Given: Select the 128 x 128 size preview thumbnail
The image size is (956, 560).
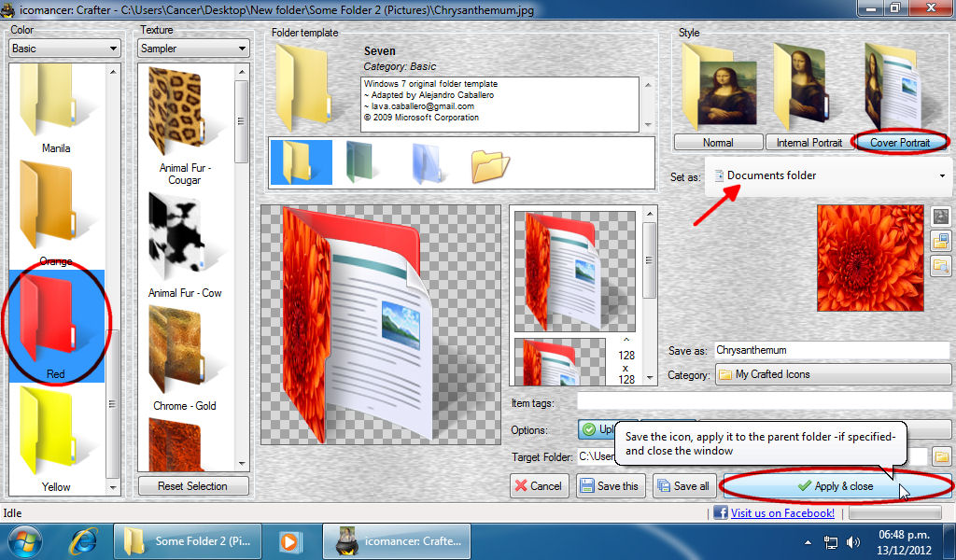Looking at the screenshot, I should pos(560,362).
